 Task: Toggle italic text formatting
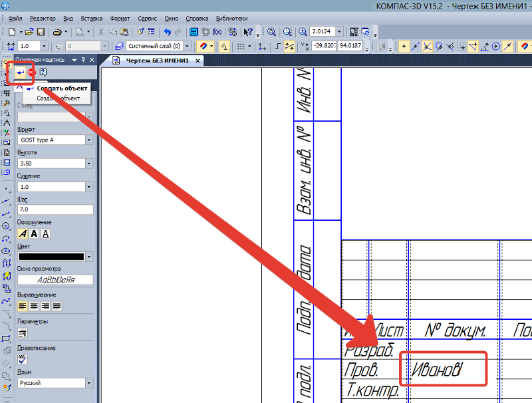point(23,233)
